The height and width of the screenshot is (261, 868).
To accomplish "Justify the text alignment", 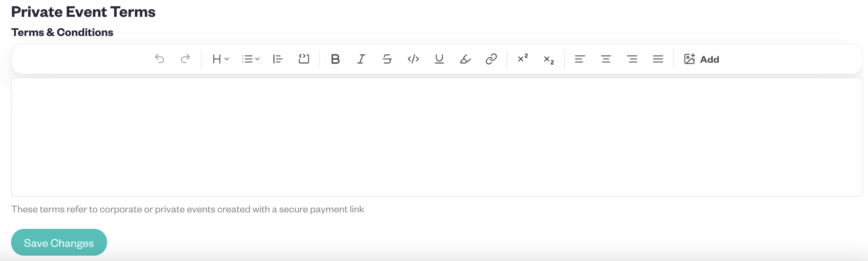I will coord(658,59).
